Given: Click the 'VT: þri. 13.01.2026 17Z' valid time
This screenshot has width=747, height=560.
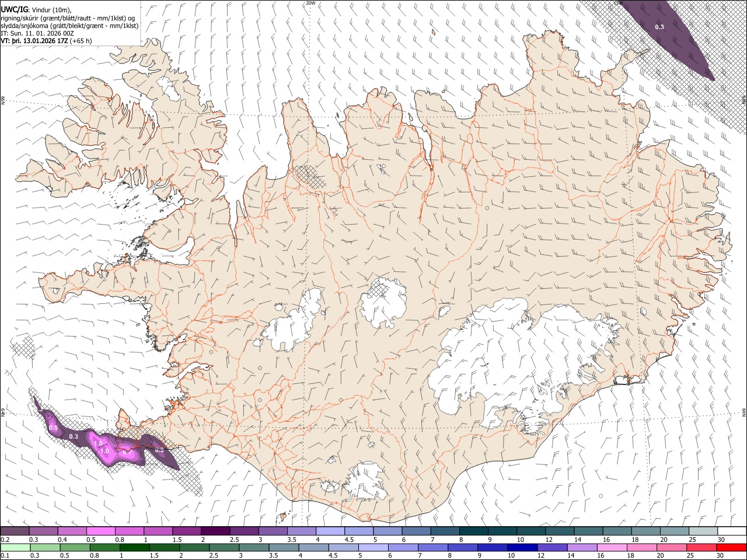Looking at the screenshot, I should (34, 42).
